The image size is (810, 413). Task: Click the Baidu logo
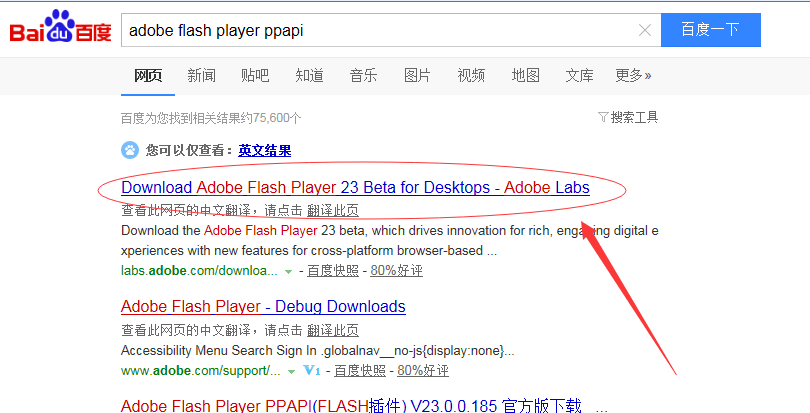tap(60, 27)
